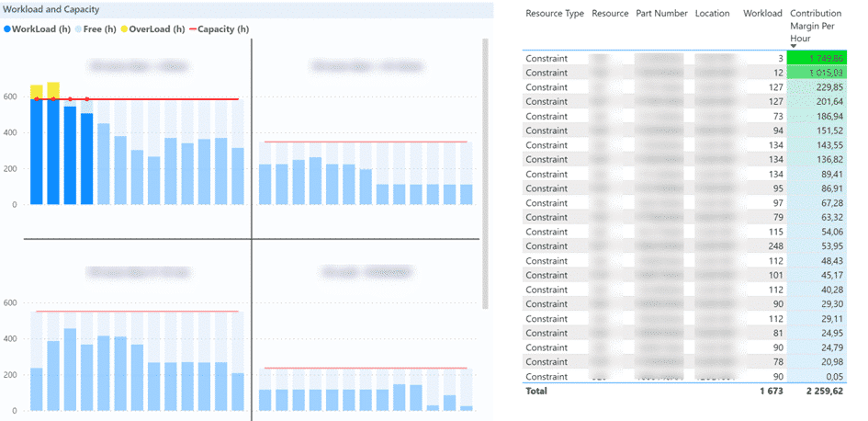
Task: Click the Part Number column header
Action: [x=661, y=14]
